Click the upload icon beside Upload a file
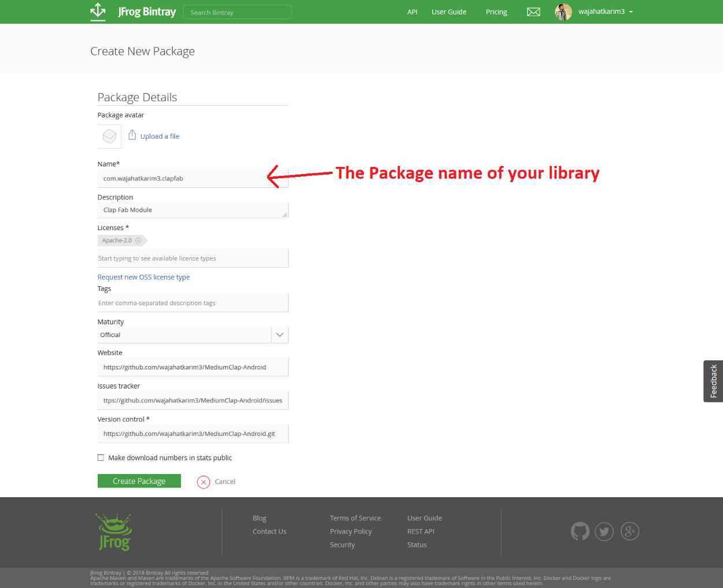Screen dimensions: 723x588 pos(132,135)
